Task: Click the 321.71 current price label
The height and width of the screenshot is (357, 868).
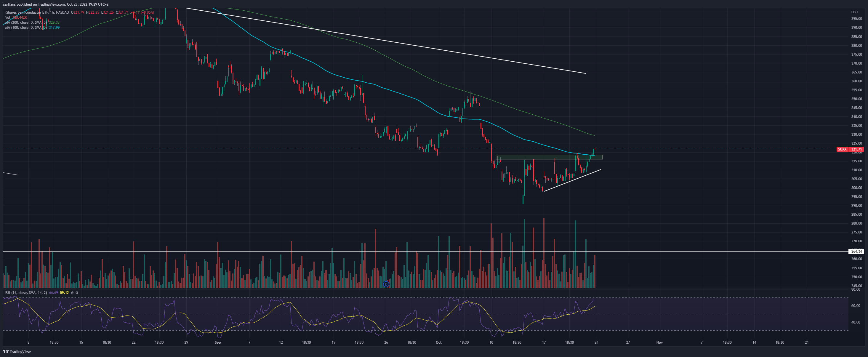Action: pos(856,149)
